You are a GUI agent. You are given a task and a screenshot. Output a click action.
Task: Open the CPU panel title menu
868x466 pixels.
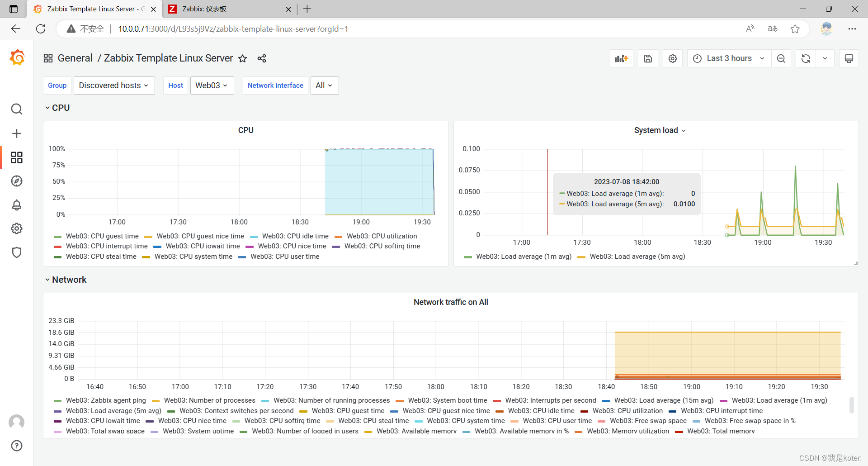(246, 130)
